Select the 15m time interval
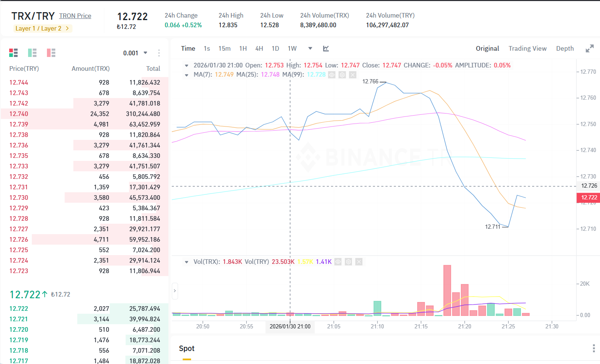Screen dimensions: 600x364 coord(225,49)
